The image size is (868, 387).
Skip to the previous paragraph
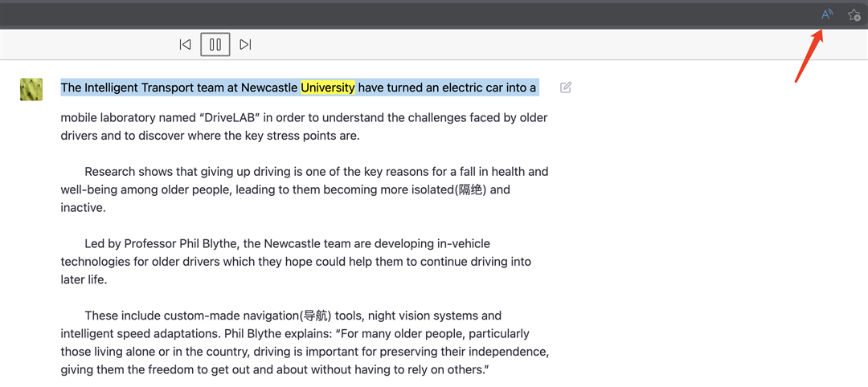(x=185, y=45)
